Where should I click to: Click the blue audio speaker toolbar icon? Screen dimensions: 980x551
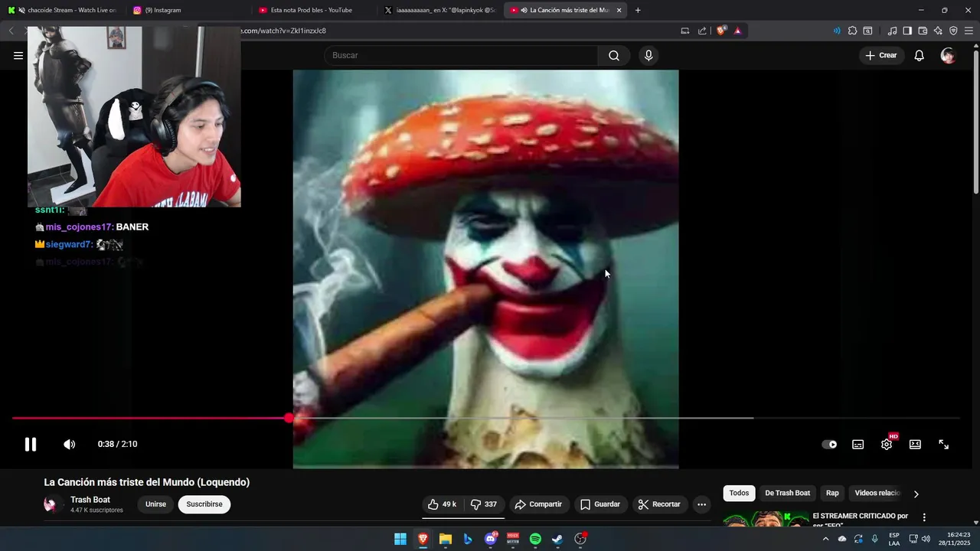click(836, 31)
